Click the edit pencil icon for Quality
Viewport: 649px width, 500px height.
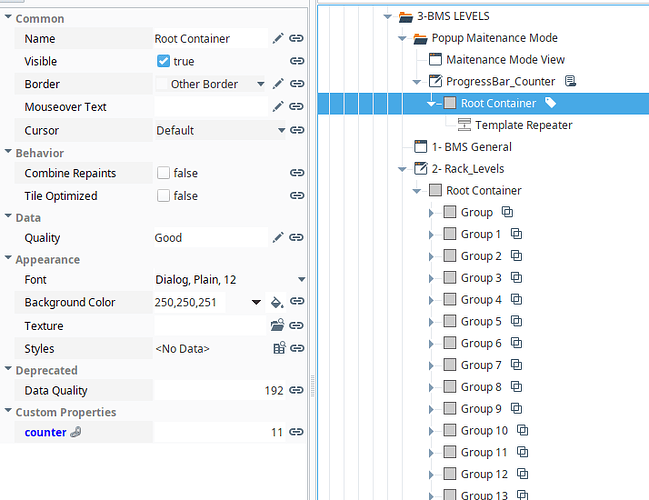click(278, 238)
